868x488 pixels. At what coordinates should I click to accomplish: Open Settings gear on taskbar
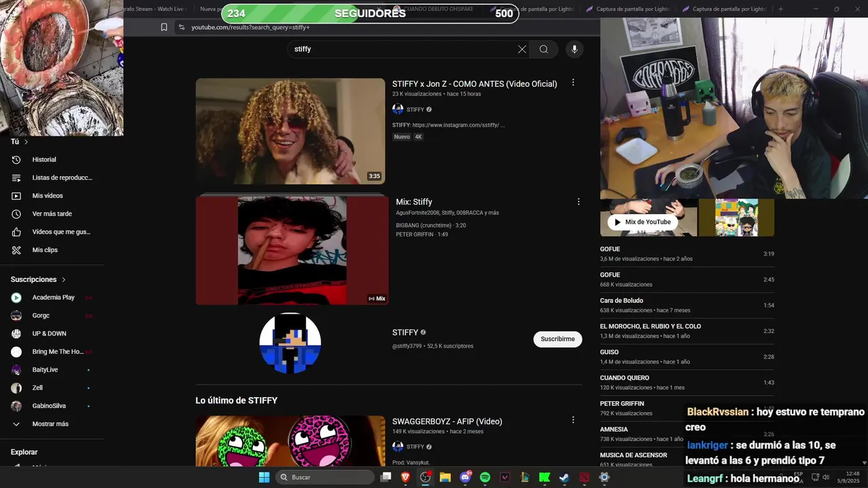click(604, 477)
